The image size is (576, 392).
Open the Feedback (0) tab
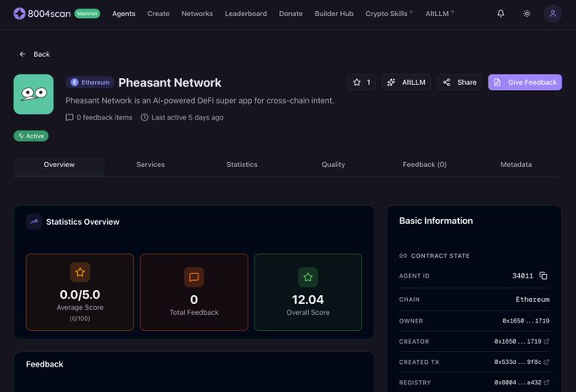pos(425,165)
